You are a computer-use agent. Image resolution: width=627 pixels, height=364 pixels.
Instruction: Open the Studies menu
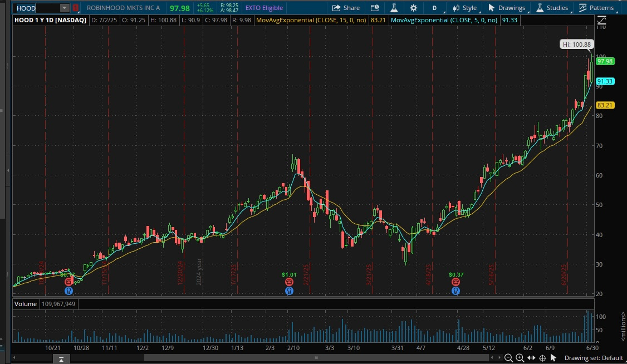552,8
